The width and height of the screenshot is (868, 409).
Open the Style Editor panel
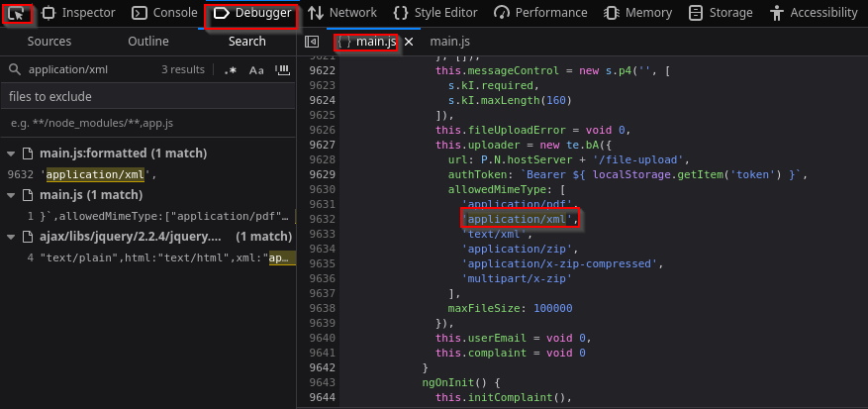449,13
